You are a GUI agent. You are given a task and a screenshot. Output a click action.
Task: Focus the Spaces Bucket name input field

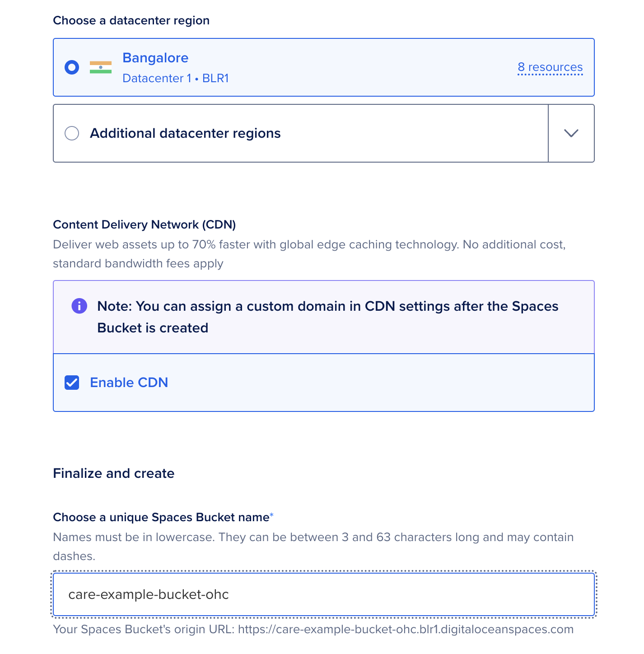pyautogui.click(x=323, y=594)
